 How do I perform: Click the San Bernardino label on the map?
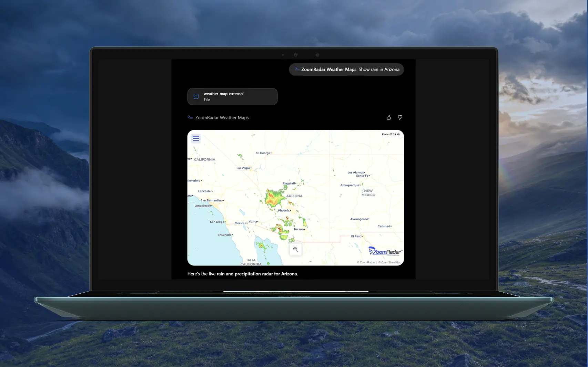click(212, 200)
